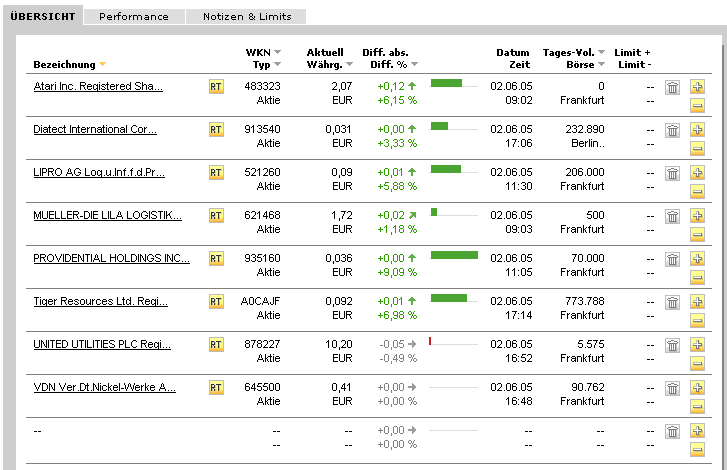Open the Notizen & Limits tab
Image resolution: width=727 pixels, height=470 pixels.
[x=247, y=17]
